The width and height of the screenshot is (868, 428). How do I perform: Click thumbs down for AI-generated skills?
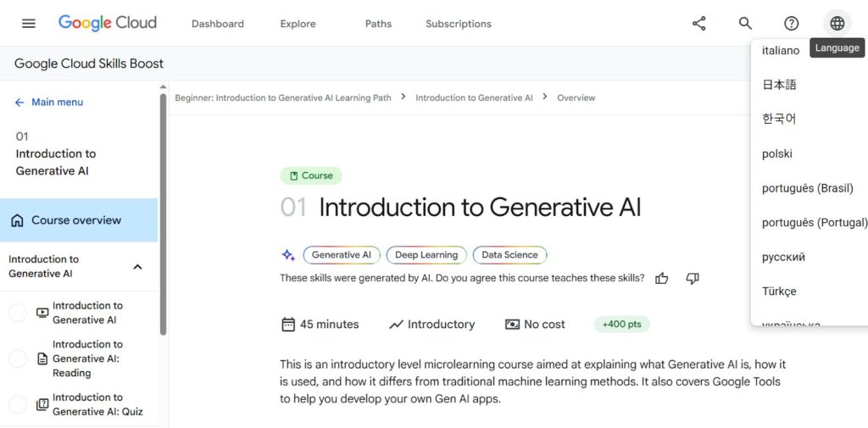coord(693,279)
